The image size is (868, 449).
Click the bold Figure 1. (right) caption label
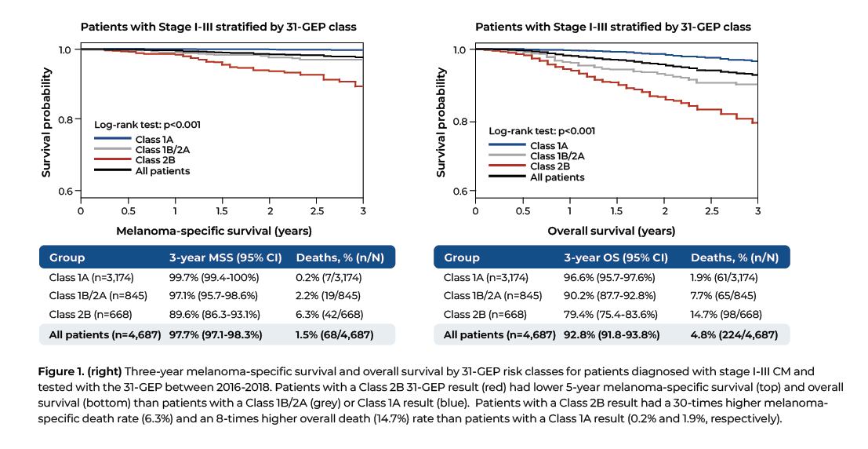click(x=82, y=370)
